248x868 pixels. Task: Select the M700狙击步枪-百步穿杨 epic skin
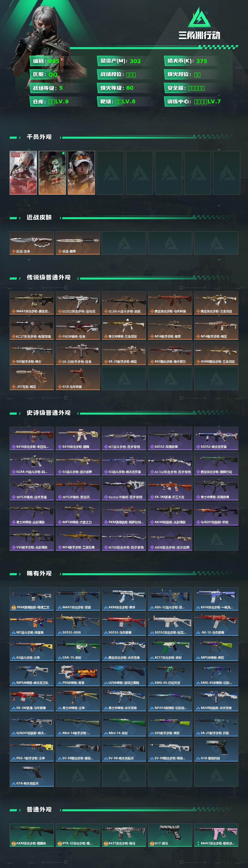124,539
